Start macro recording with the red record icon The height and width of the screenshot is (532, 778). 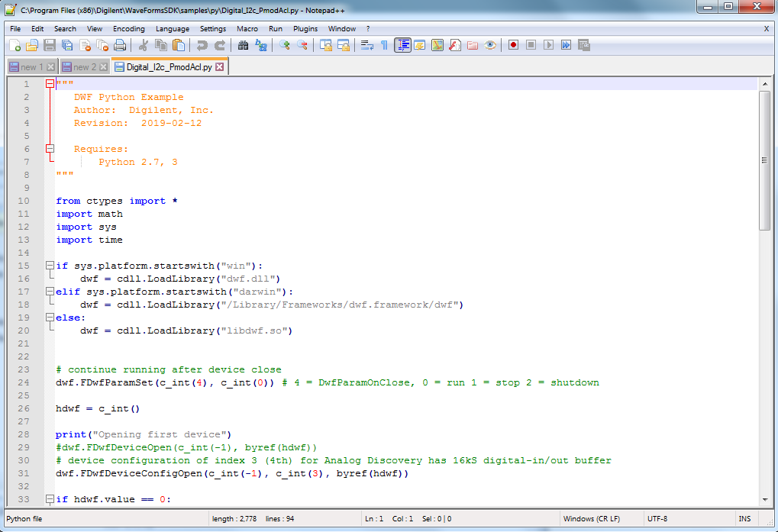pos(514,46)
